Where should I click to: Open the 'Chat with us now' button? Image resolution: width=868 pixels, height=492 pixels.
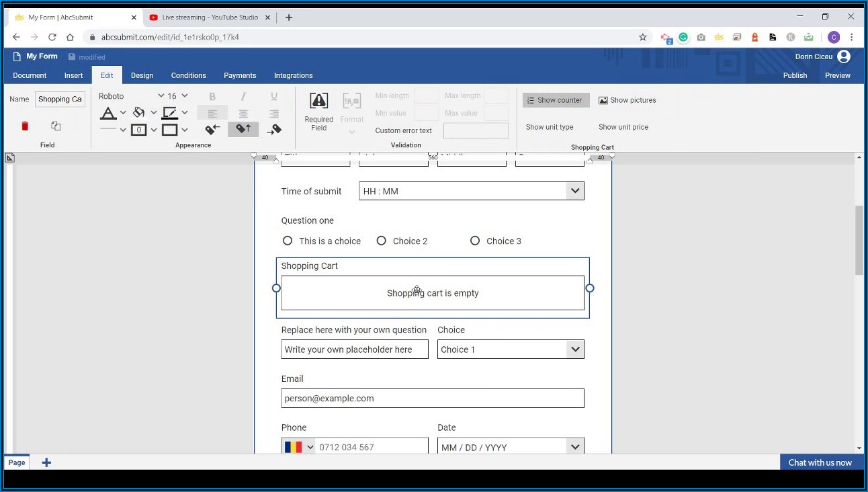click(820, 462)
